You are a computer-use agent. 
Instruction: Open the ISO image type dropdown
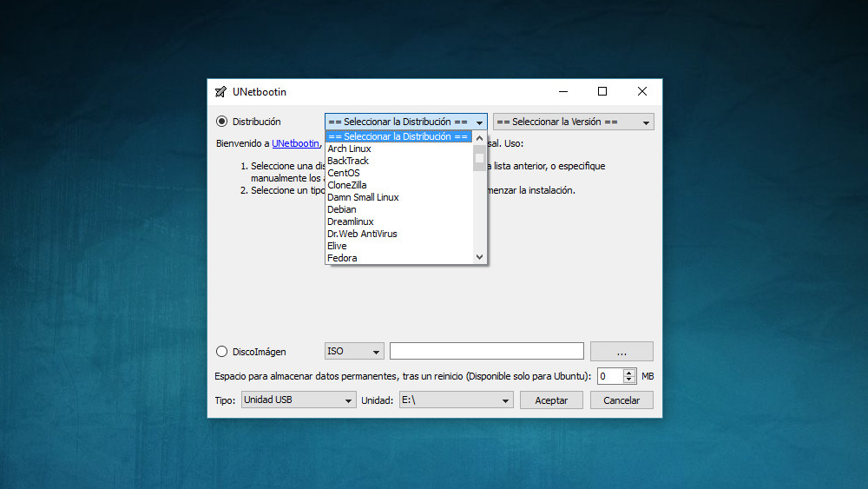coord(354,351)
